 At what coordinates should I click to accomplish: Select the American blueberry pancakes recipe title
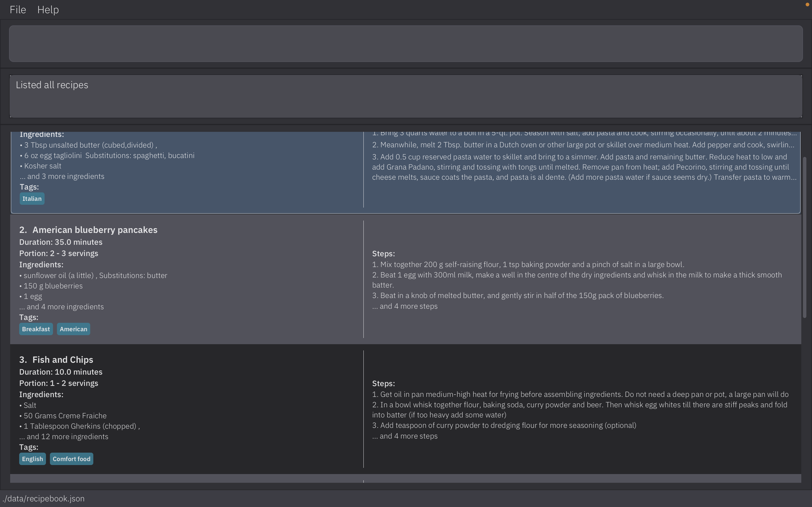pyautogui.click(x=95, y=230)
